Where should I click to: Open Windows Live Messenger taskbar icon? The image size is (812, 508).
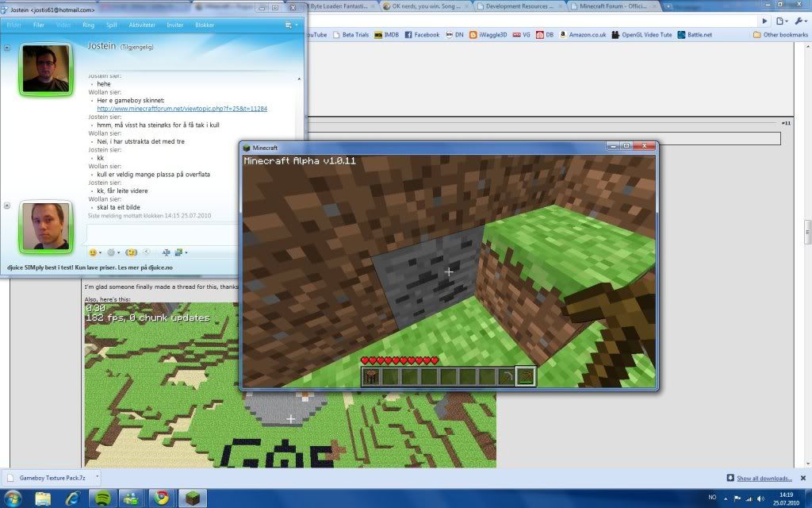[x=132, y=498]
